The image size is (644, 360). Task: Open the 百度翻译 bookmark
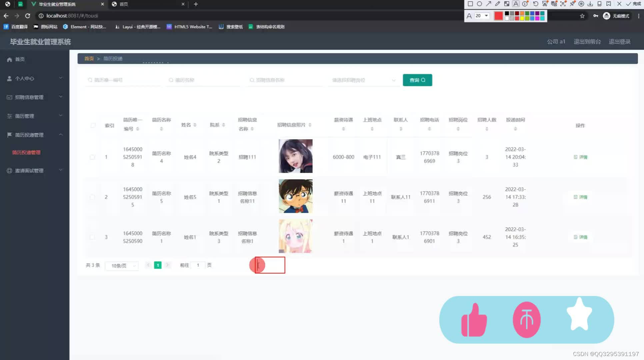point(16,27)
